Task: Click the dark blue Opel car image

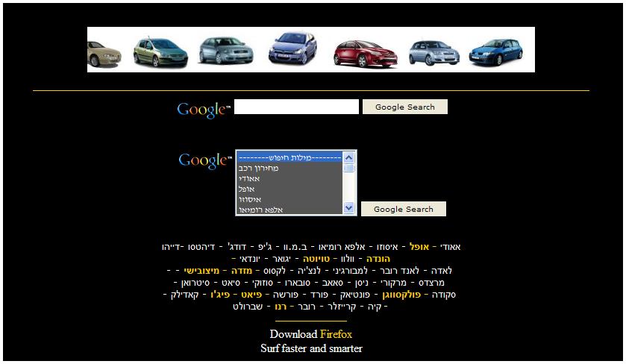Action: pyautogui.click(x=292, y=48)
